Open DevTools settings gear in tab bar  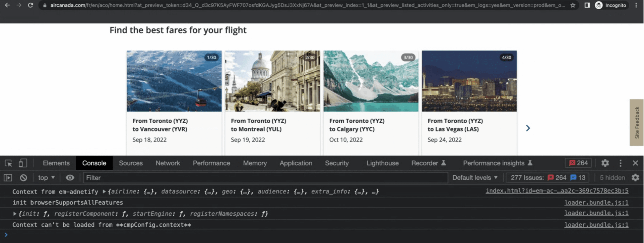pyautogui.click(x=605, y=163)
